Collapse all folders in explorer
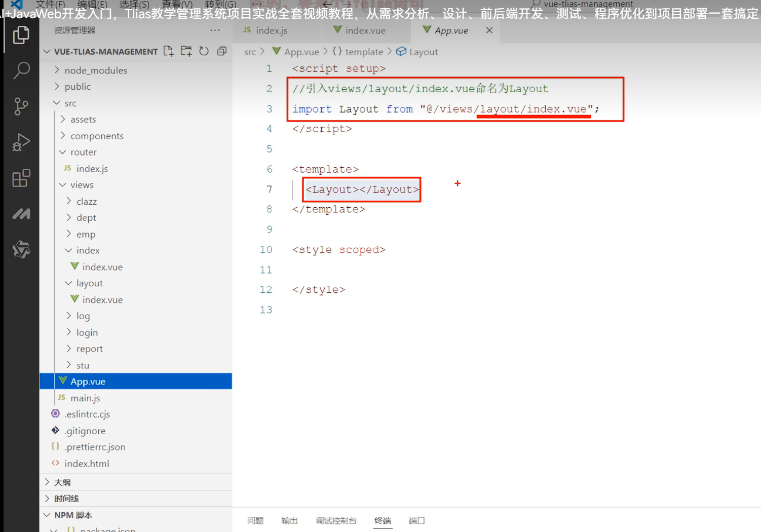 pyautogui.click(x=221, y=51)
